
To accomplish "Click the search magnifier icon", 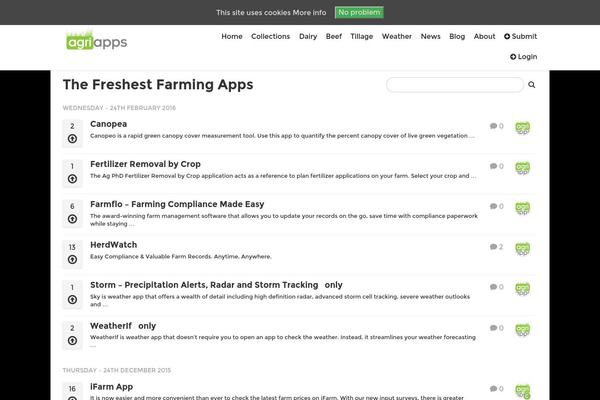I will 532,85.
